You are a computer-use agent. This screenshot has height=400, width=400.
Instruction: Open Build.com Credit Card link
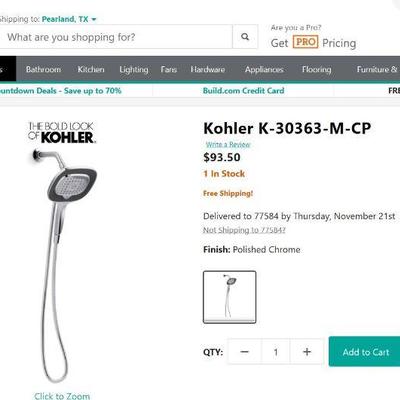point(243,91)
